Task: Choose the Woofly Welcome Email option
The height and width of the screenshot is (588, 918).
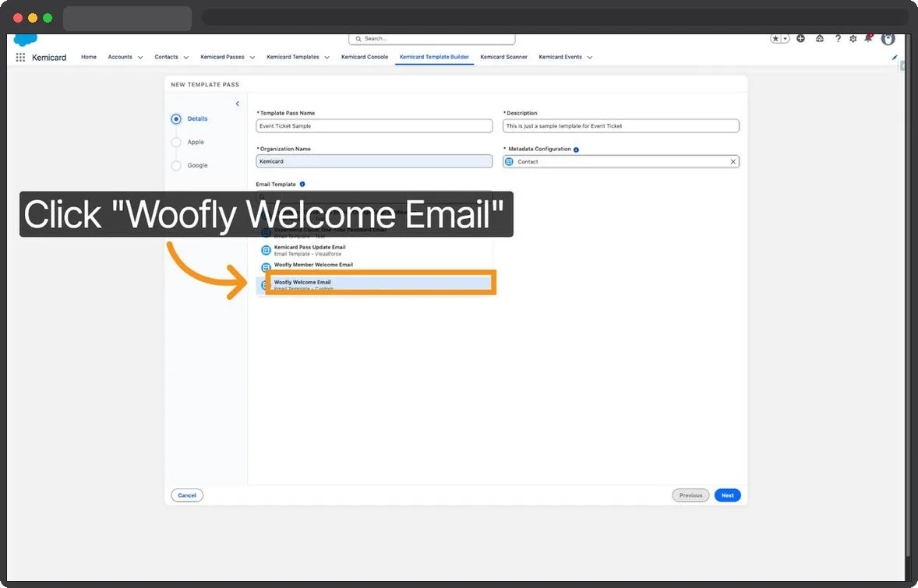Action: click(375, 284)
